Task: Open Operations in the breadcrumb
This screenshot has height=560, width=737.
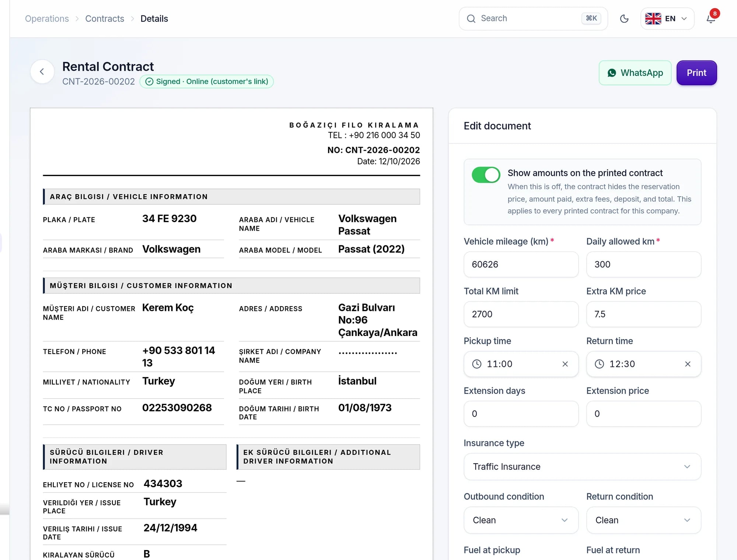Action: 47,19
